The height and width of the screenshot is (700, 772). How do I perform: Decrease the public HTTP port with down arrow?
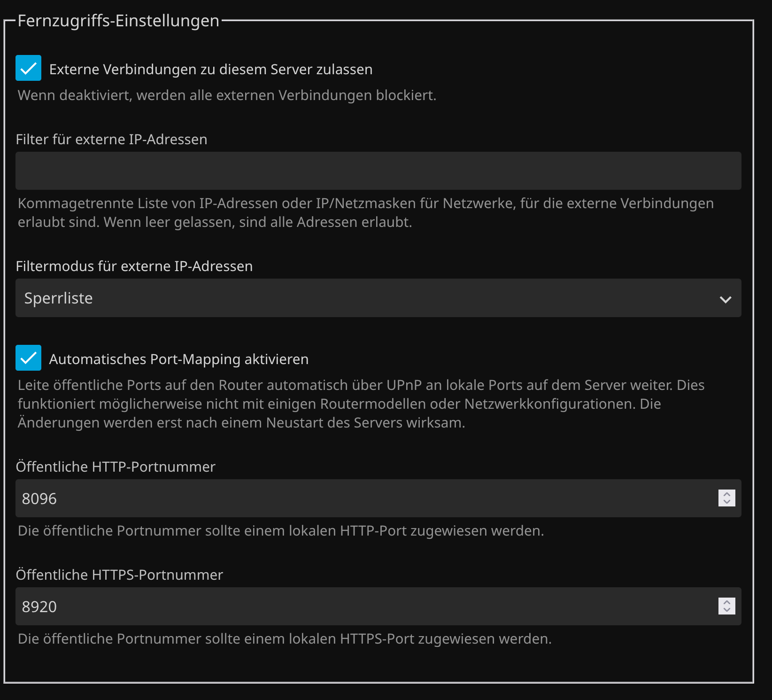727,502
